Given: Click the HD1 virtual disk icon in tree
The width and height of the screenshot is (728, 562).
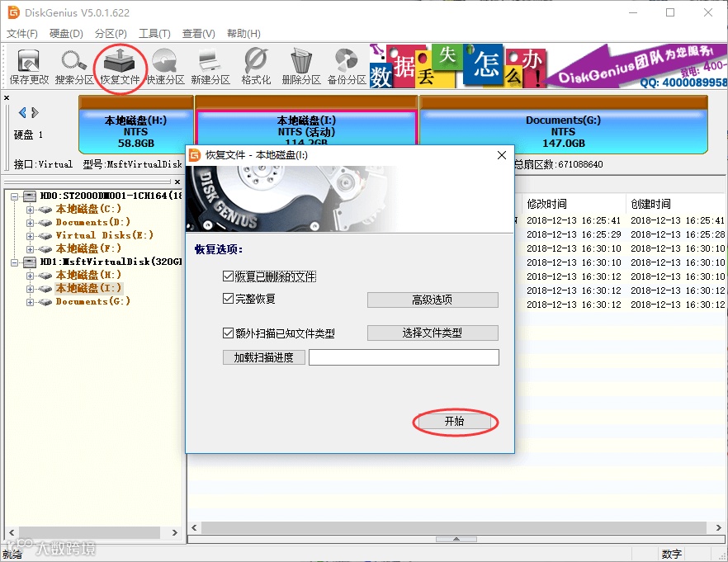Looking at the screenshot, I should pos(30,262).
